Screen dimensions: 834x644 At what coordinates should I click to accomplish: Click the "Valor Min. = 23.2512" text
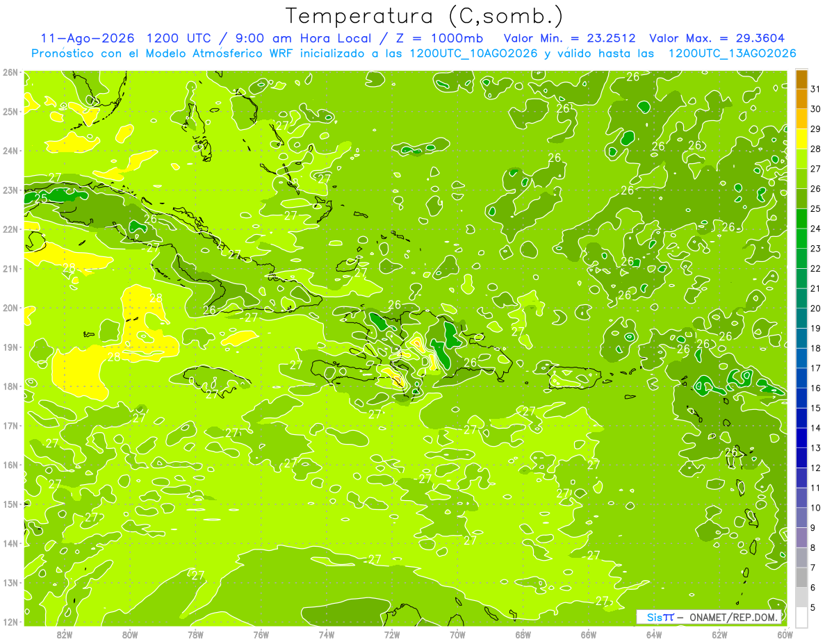click(x=571, y=38)
